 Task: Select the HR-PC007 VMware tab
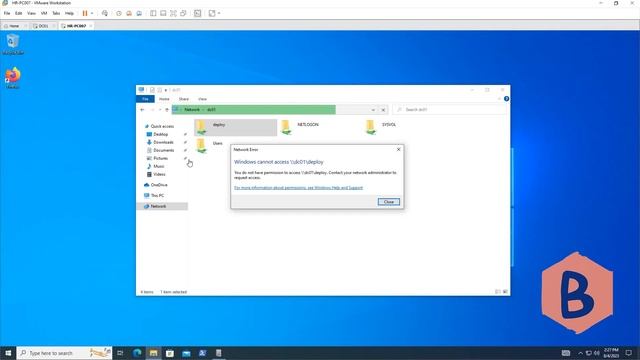(76, 26)
